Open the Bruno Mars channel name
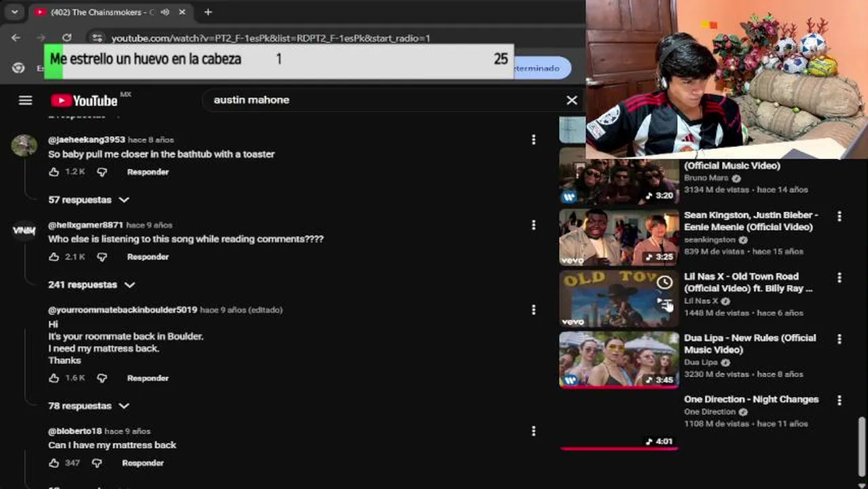 (706, 178)
